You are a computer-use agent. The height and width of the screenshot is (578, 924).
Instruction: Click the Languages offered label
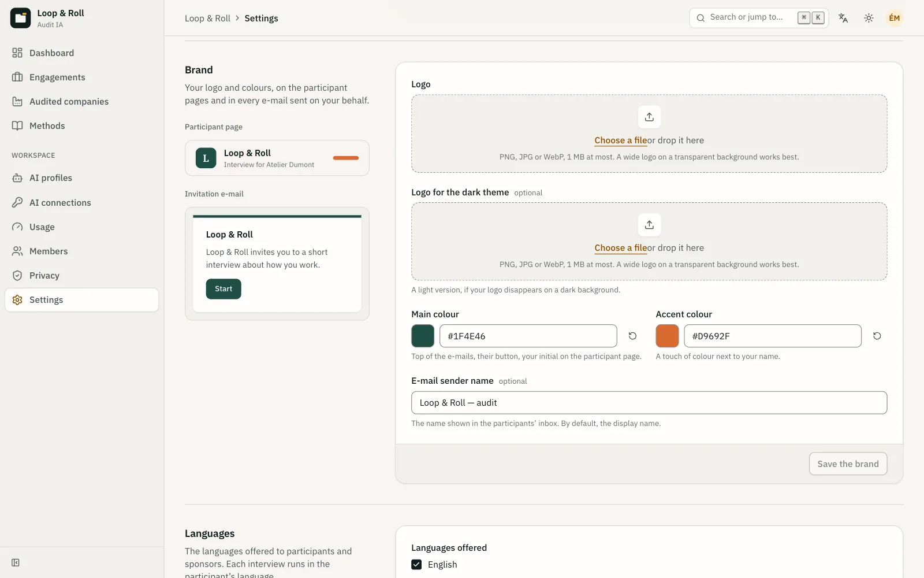449,548
